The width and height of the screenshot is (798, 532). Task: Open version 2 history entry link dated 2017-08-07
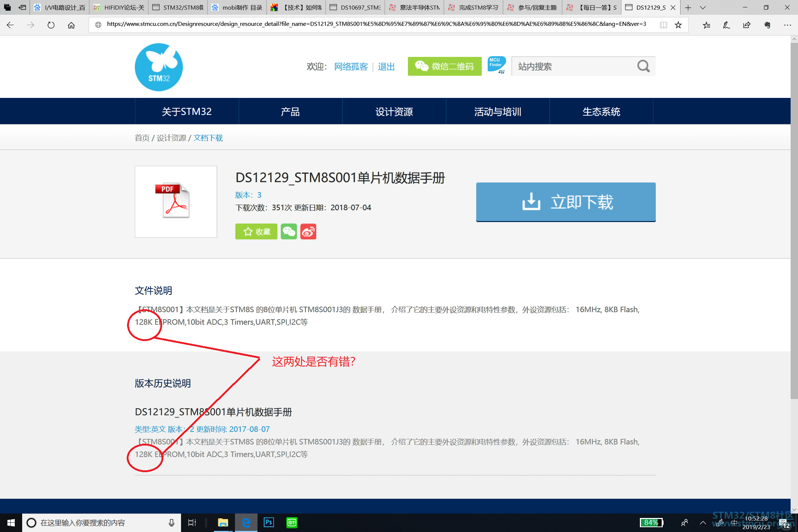[x=202, y=429]
